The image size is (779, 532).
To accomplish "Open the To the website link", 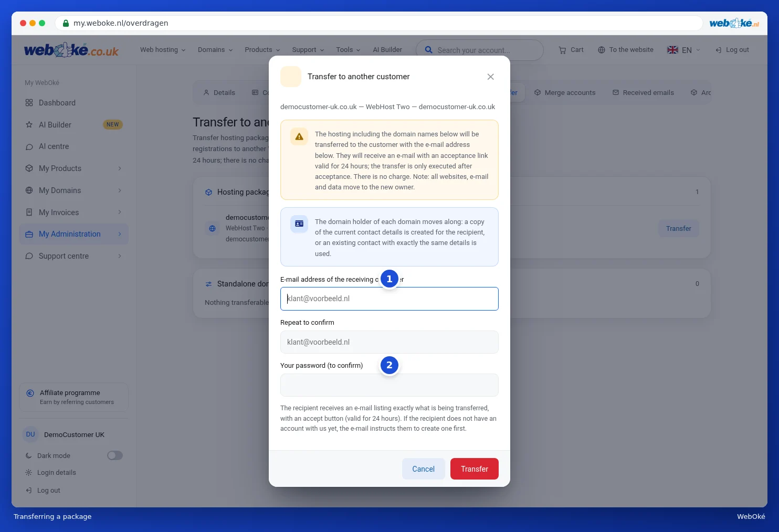I will click(x=626, y=50).
